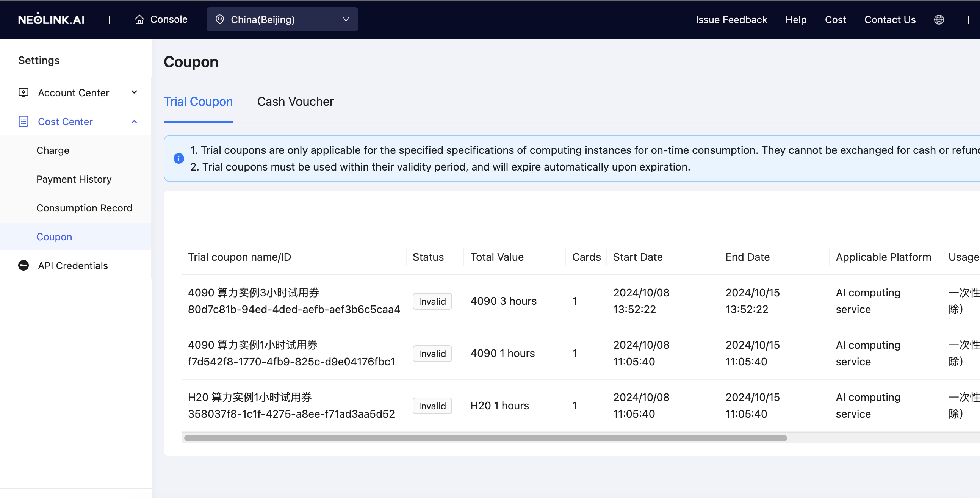Click the table horizontal scrollbar
The height and width of the screenshot is (498, 980).
pos(485,438)
